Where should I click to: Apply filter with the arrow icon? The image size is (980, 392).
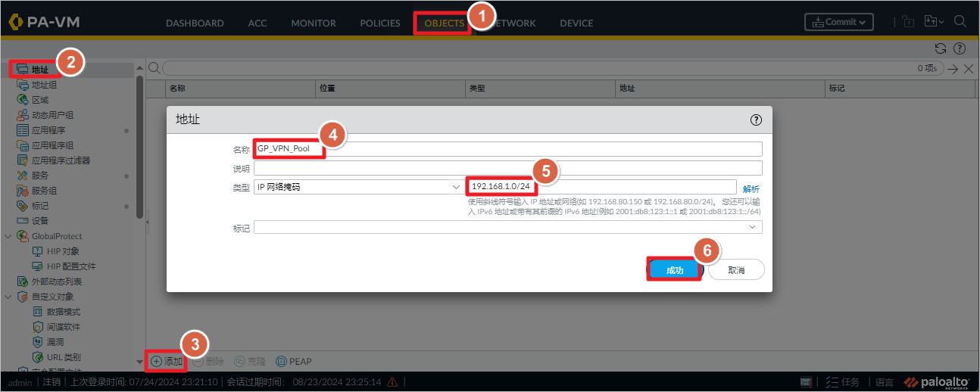tap(953, 69)
